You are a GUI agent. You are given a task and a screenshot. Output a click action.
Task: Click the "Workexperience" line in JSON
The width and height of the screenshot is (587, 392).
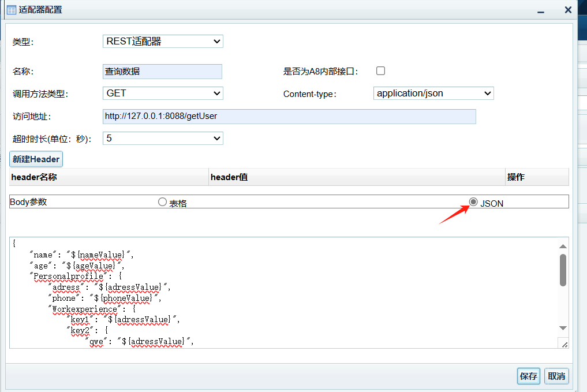pos(92,309)
